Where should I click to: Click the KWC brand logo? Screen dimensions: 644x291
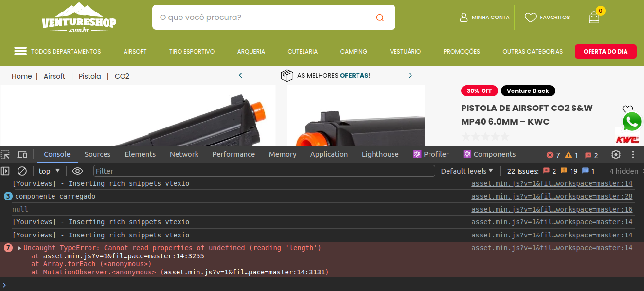pyautogui.click(x=627, y=139)
